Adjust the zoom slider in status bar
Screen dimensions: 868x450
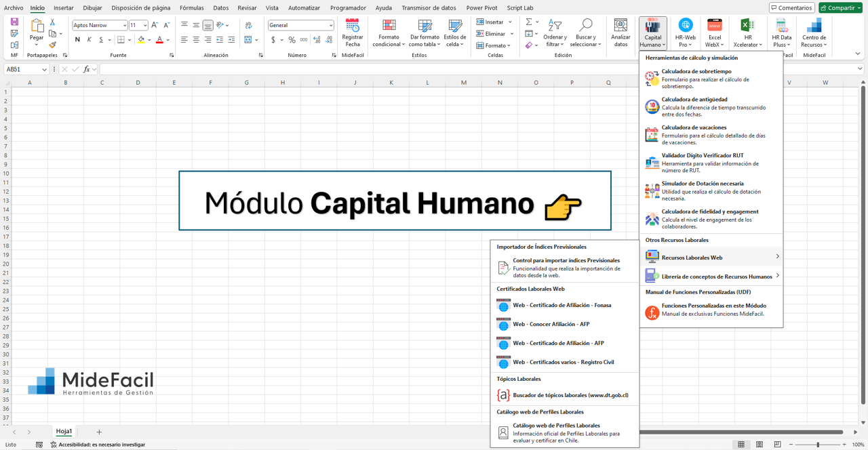tap(818, 445)
